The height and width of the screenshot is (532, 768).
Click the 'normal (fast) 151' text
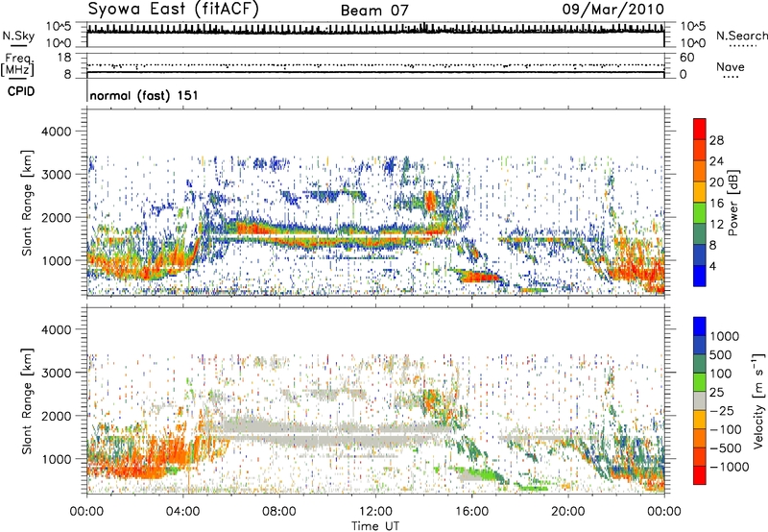click(144, 95)
